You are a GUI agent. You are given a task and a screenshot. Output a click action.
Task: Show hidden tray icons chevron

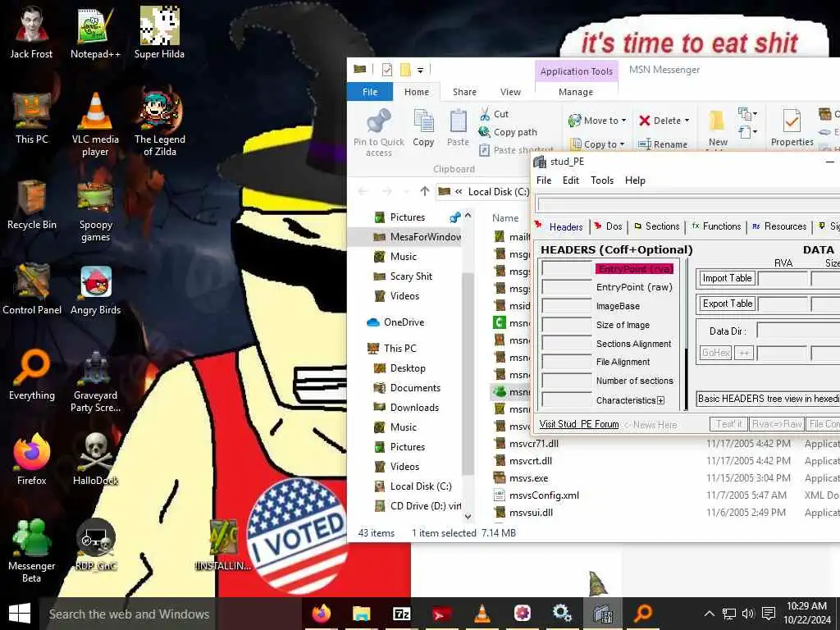710,614
